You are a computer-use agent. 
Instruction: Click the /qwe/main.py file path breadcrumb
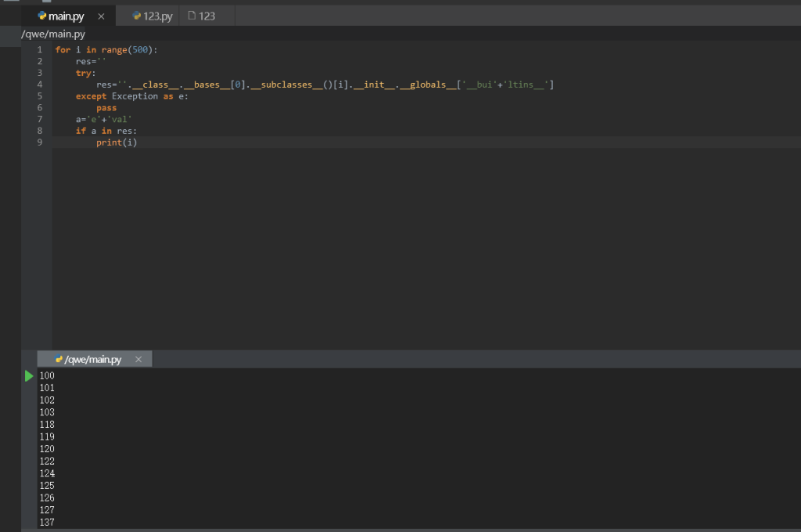[x=53, y=34]
